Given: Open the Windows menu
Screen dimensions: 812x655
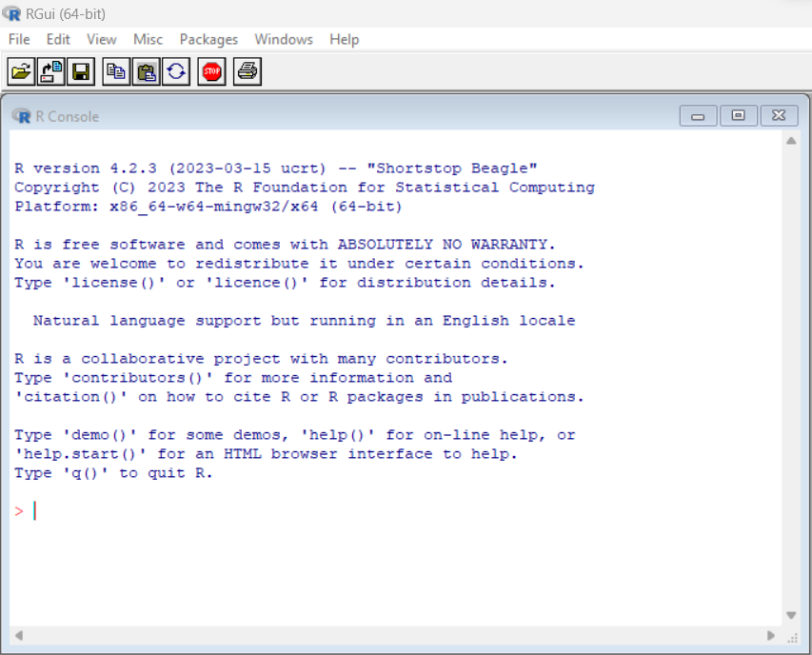Looking at the screenshot, I should (x=284, y=39).
